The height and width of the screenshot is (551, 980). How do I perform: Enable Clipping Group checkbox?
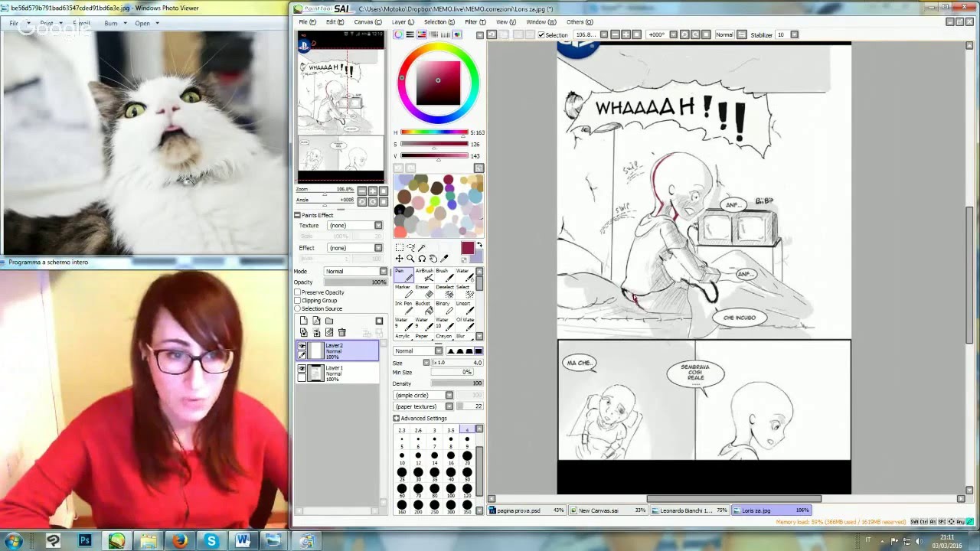[x=297, y=301]
